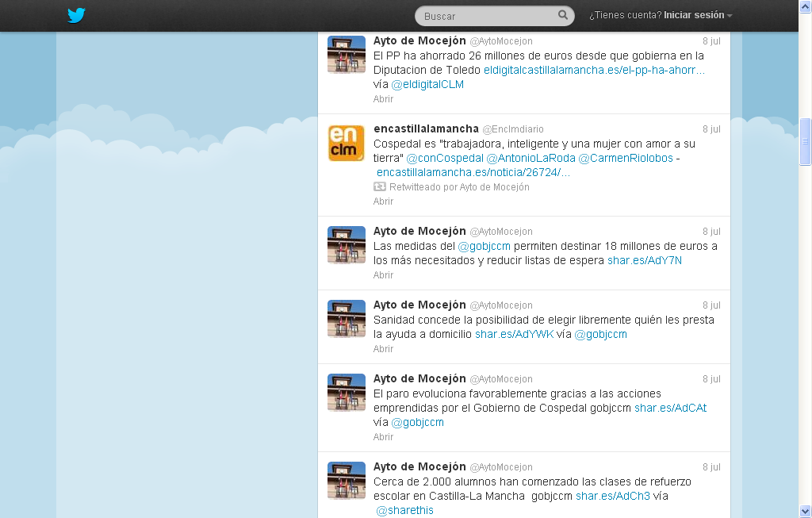Open the shar.es/AdY7N link
812x518 pixels.
(x=644, y=260)
